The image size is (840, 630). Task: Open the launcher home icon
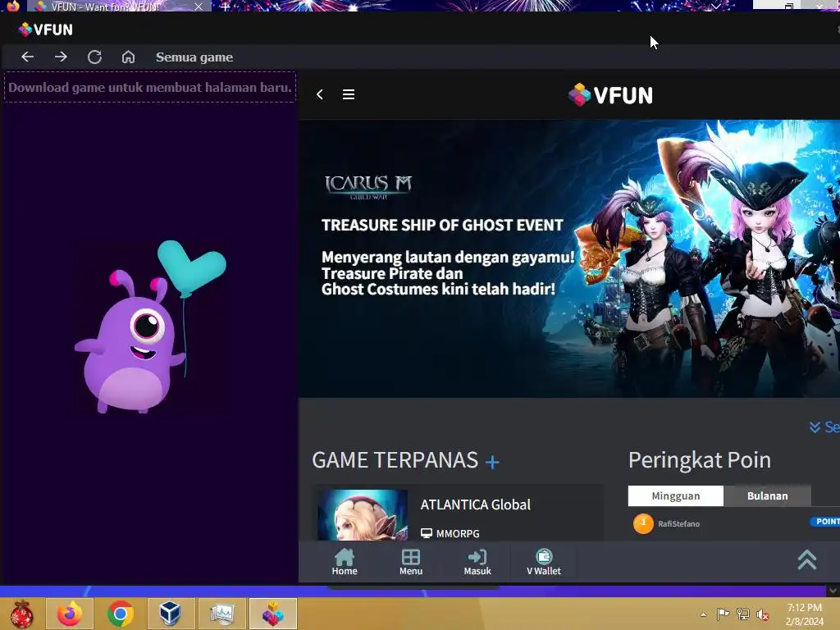coord(128,57)
